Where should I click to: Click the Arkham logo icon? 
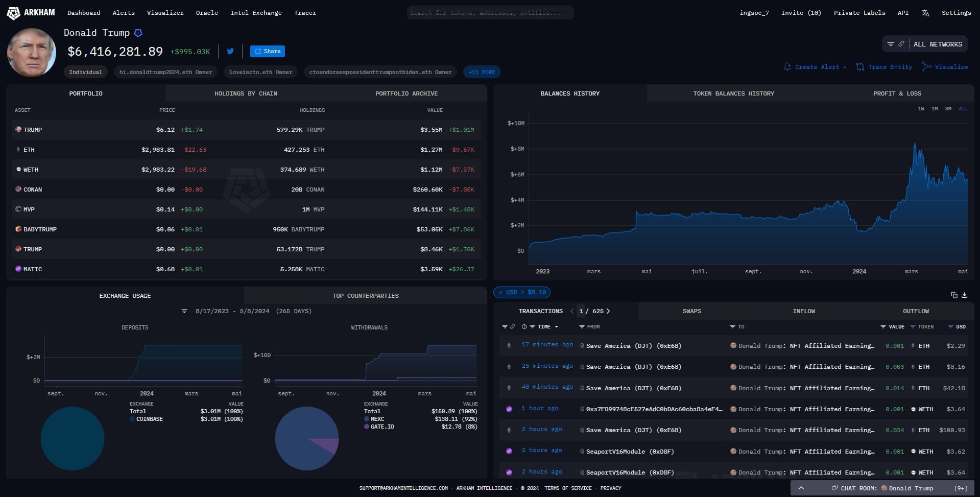[13, 13]
